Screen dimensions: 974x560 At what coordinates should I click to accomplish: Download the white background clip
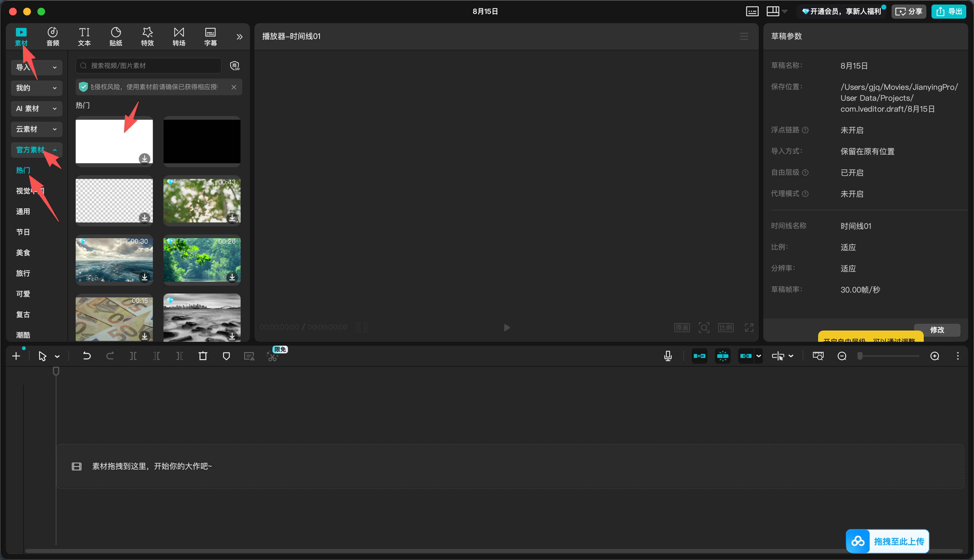point(144,158)
